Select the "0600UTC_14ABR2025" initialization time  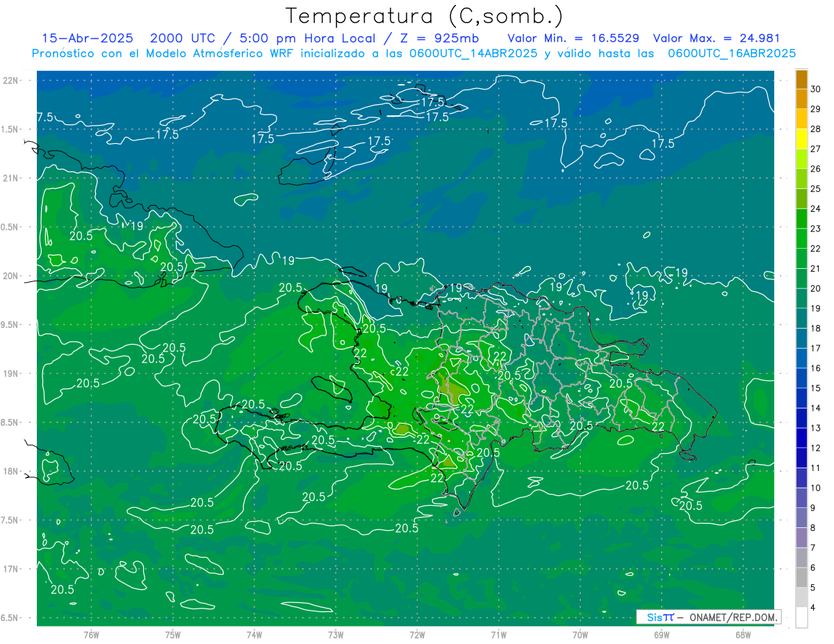[x=475, y=53]
